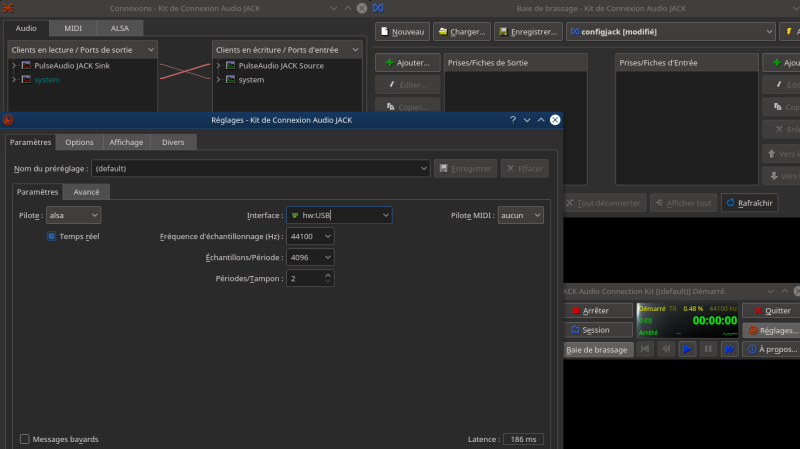Expand PulseAudio JACK Sink client
Screen dimensions: 800x449
14,65
